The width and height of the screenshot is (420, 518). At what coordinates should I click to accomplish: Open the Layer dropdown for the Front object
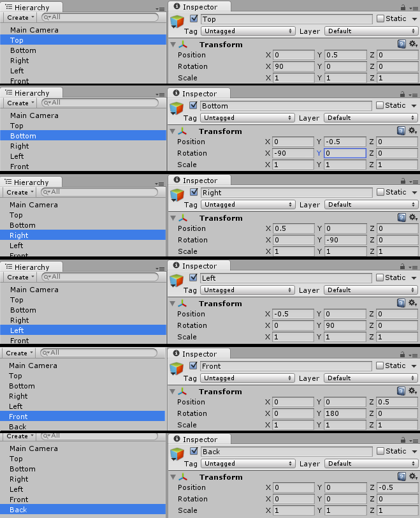(371, 378)
